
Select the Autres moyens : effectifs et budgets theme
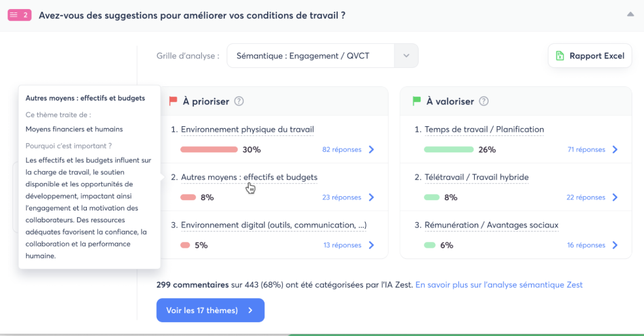coord(249,177)
